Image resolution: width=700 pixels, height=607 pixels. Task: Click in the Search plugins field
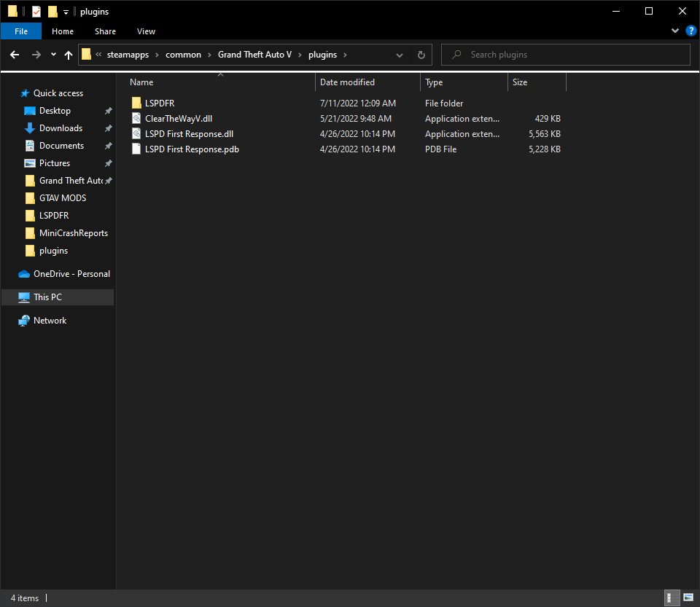[566, 55]
